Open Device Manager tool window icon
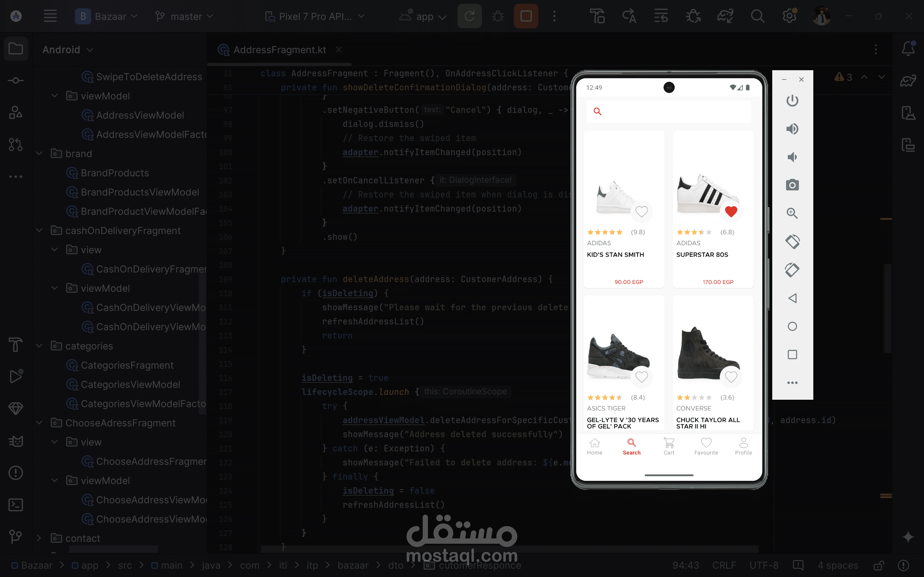The height and width of the screenshot is (577, 924). pyautogui.click(x=908, y=113)
